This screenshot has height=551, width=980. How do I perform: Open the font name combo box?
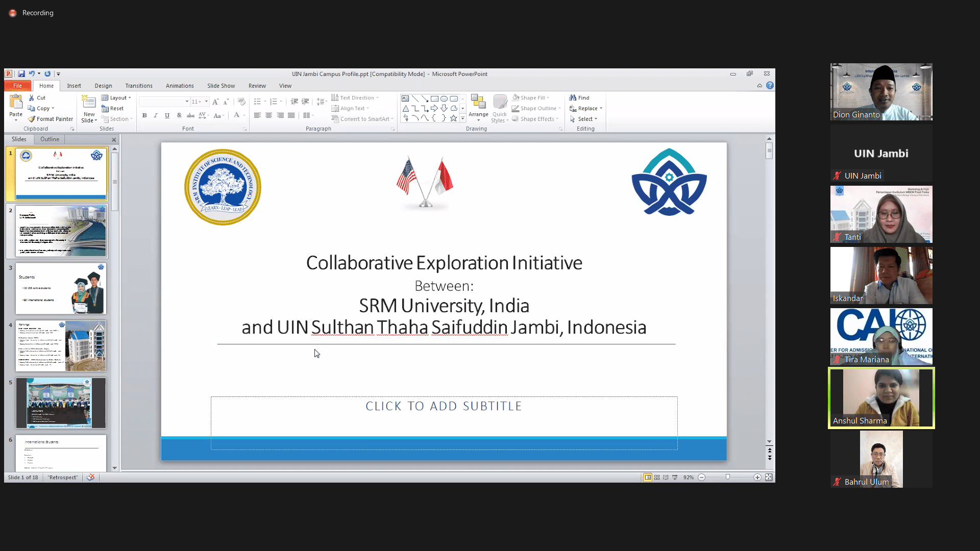point(164,102)
